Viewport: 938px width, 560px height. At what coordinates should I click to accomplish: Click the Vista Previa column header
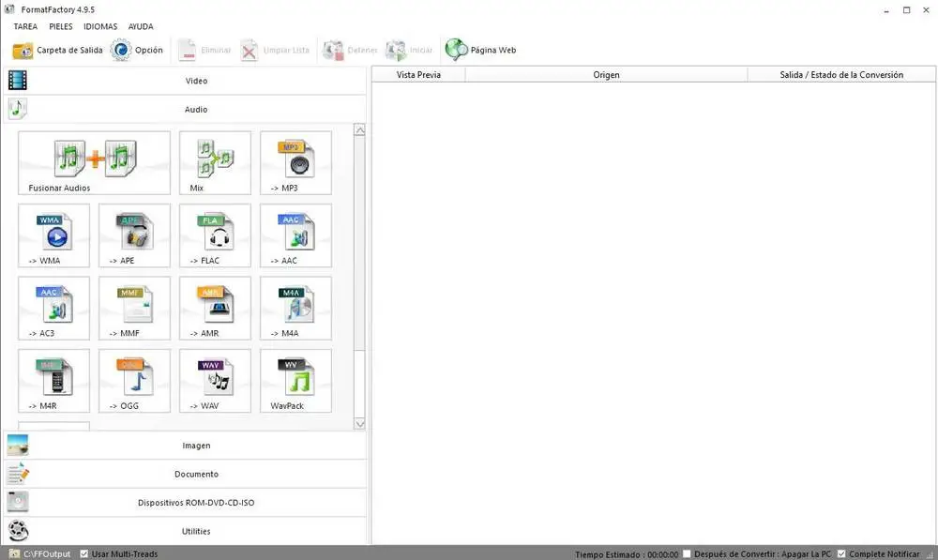[x=418, y=75]
